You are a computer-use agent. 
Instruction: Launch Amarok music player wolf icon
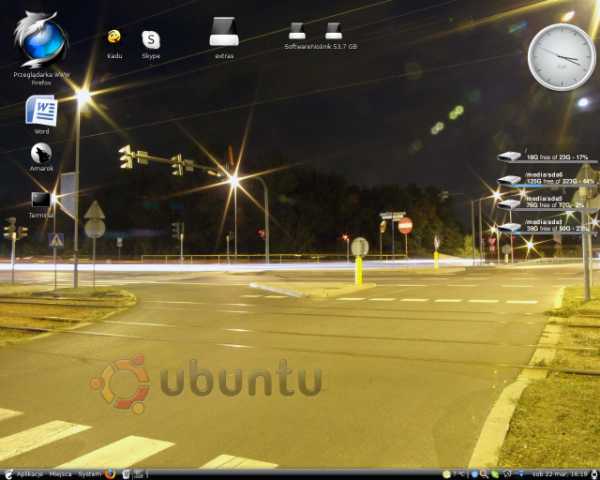point(41,153)
